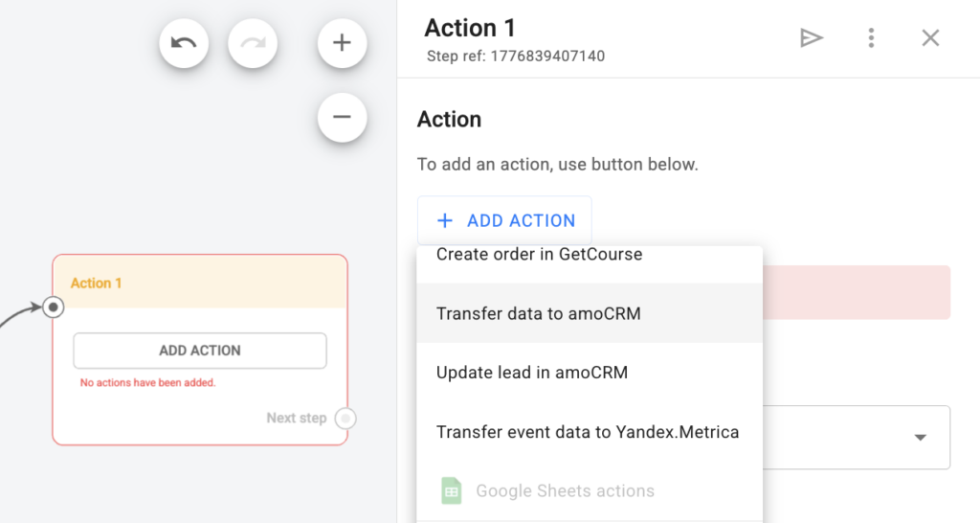Pick Transfer event data to Yandex.Metrica
Viewport: 980px width, 523px height.
[587, 432]
